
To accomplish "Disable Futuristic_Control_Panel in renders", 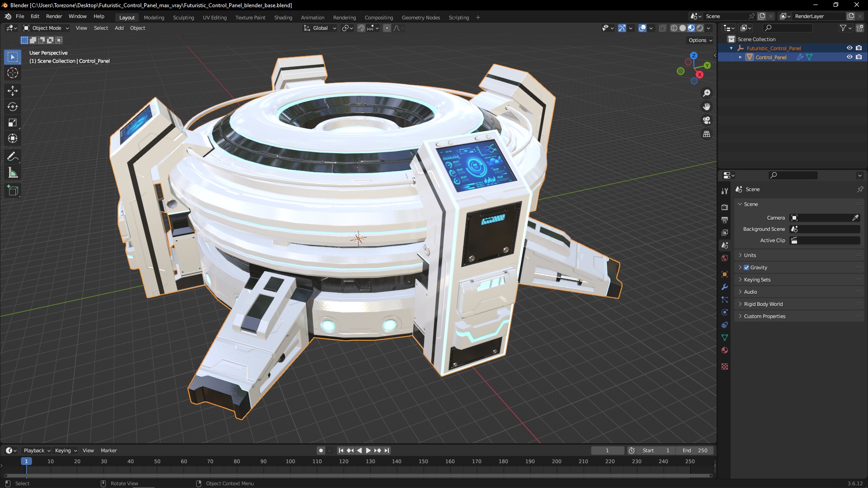I will point(859,48).
